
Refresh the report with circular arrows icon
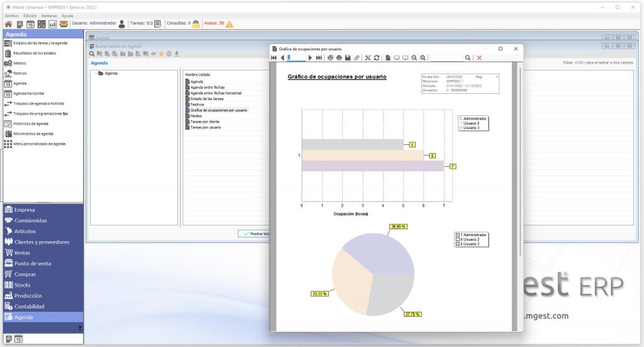376,58
